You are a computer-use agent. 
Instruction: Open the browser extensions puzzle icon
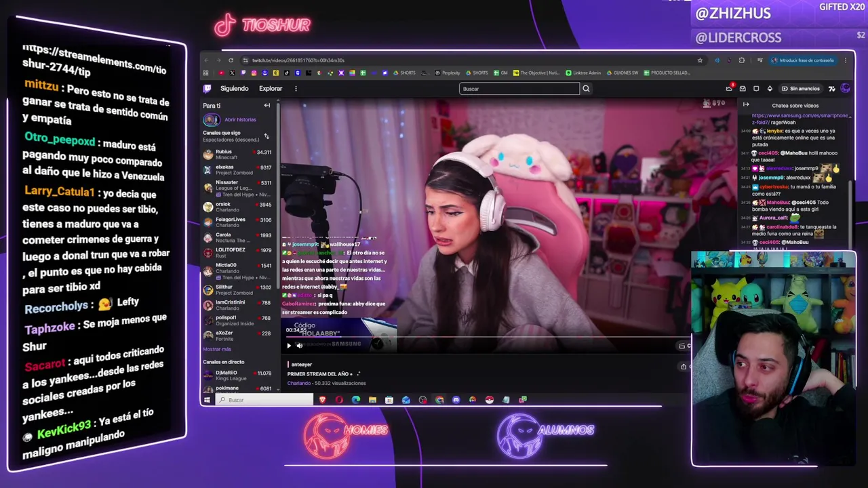741,60
